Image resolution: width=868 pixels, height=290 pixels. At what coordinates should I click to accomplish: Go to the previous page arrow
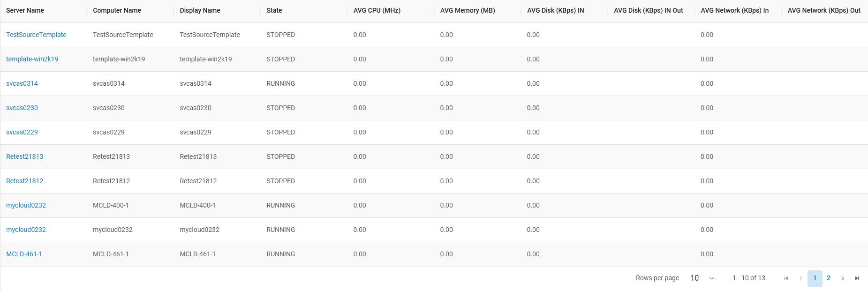[800, 278]
